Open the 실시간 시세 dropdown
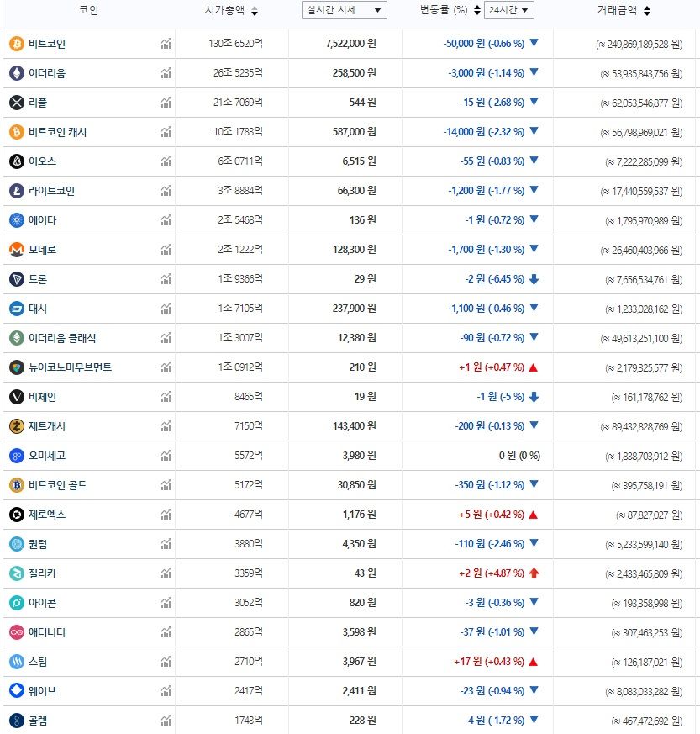The image size is (700, 734). coord(345,10)
